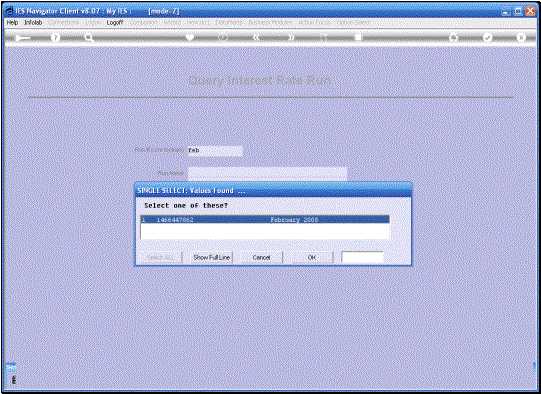Click the Cancel button in the dialog
541x394 pixels.
[261, 257]
